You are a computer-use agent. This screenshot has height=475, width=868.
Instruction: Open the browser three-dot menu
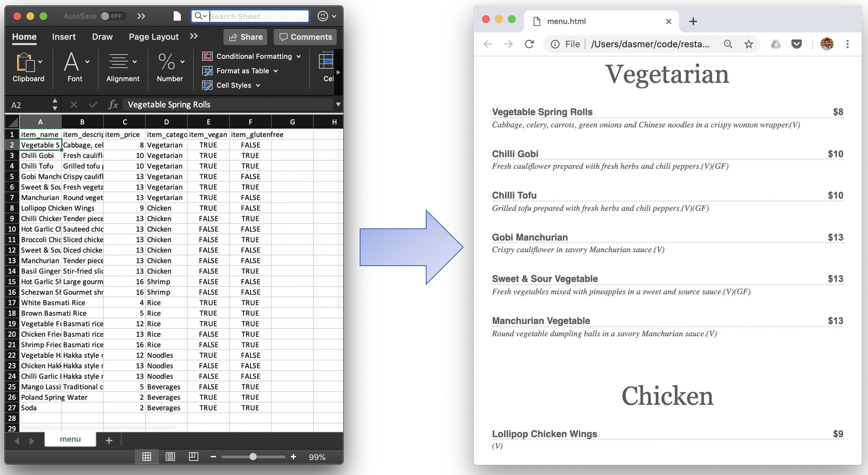point(848,44)
